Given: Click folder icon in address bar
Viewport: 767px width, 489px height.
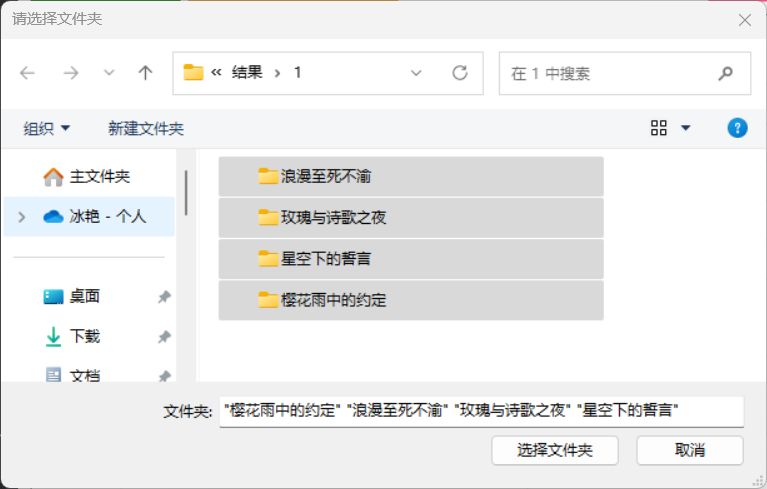Looking at the screenshot, I should [193, 72].
